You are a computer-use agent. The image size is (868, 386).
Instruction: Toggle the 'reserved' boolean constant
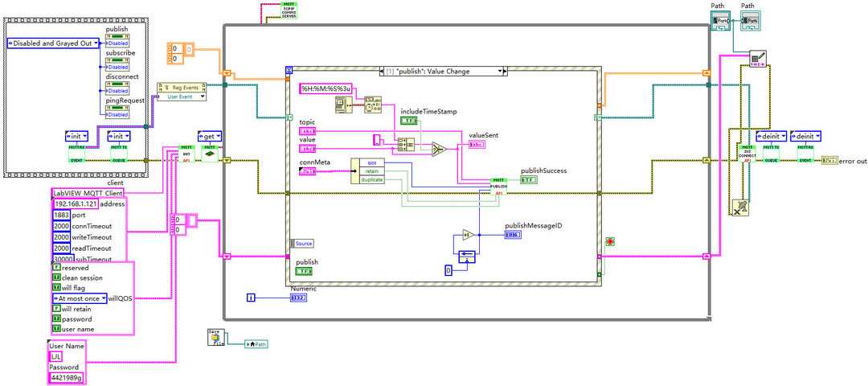click(x=56, y=268)
